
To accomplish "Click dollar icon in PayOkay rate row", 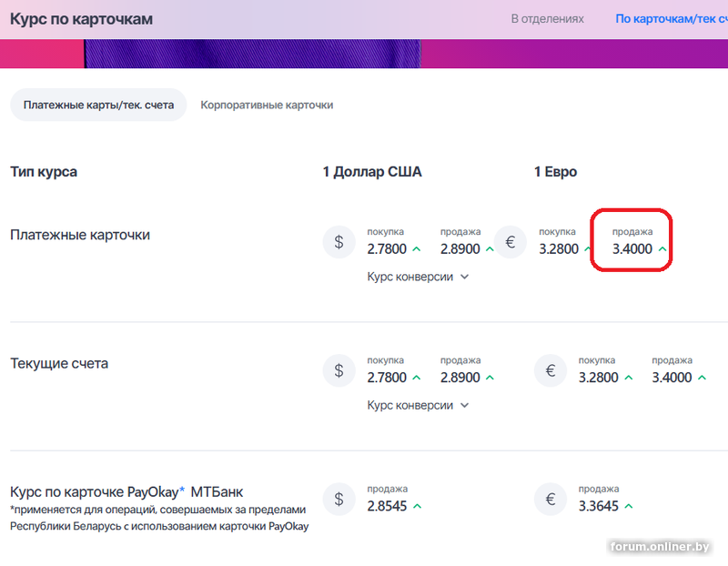I will [339, 500].
